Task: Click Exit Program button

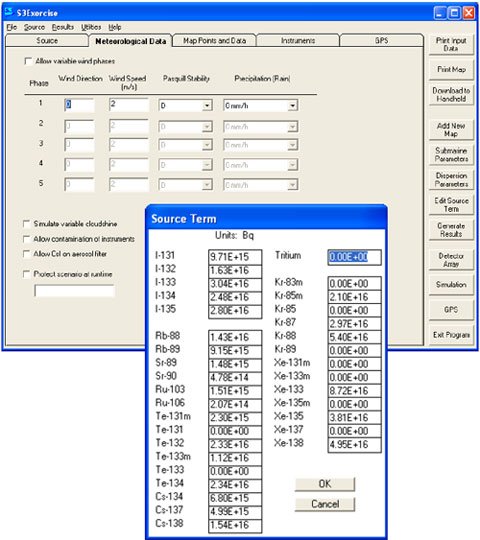Action: [x=451, y=335]
